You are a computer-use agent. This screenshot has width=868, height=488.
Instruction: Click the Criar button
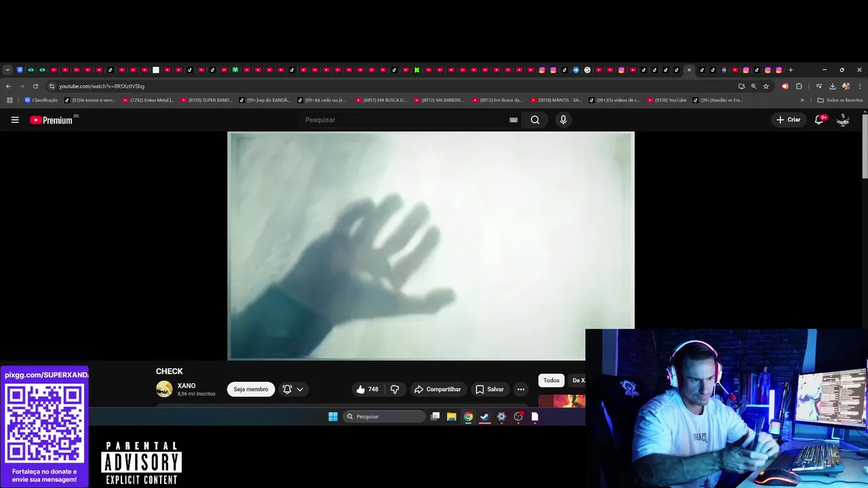(789, 120)
